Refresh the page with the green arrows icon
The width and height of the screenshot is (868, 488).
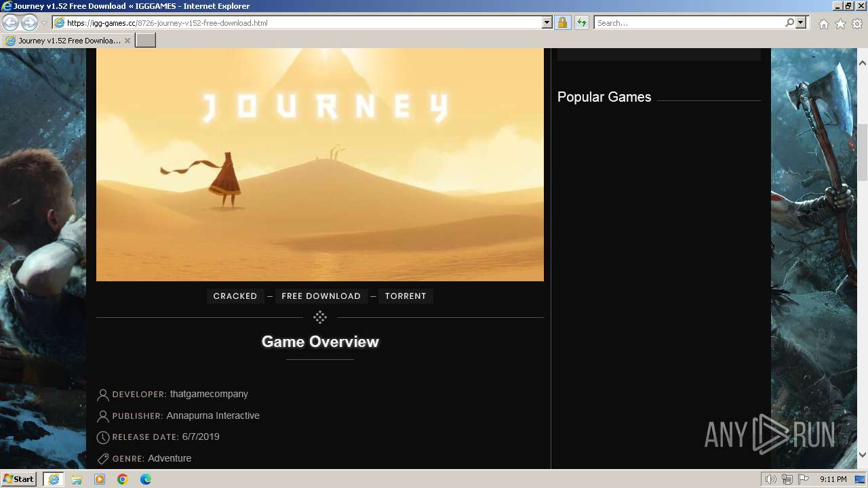582,23
